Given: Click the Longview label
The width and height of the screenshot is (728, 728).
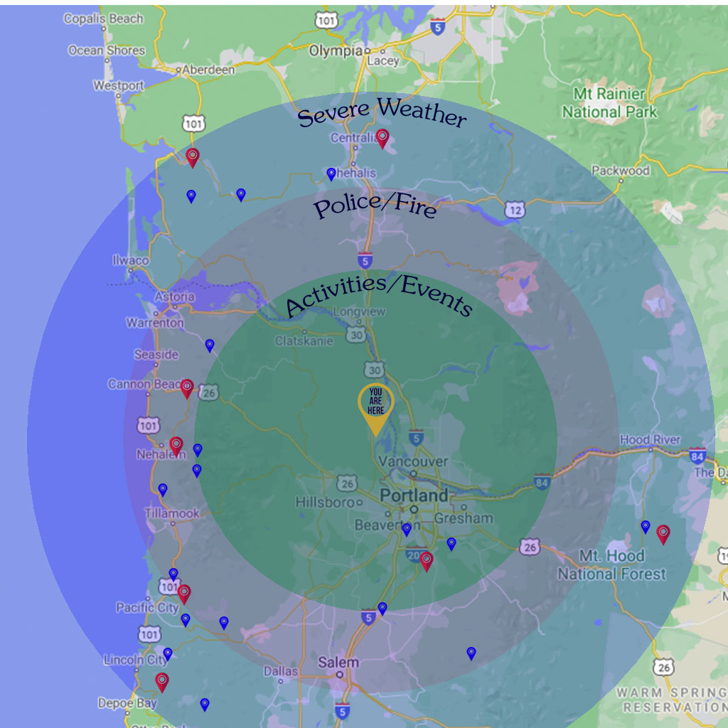Looking at the screenshot, I should pos(359,311).
